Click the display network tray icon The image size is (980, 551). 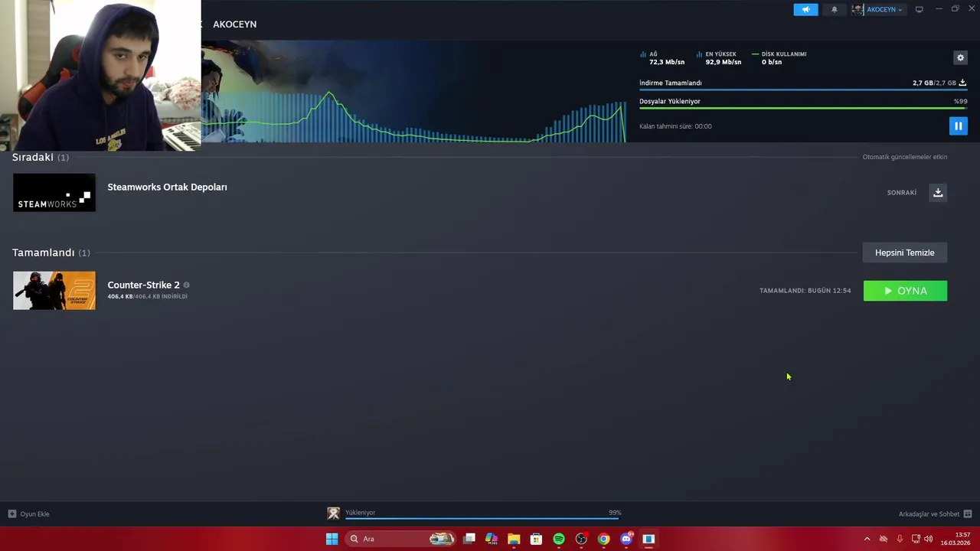(916, 539)
